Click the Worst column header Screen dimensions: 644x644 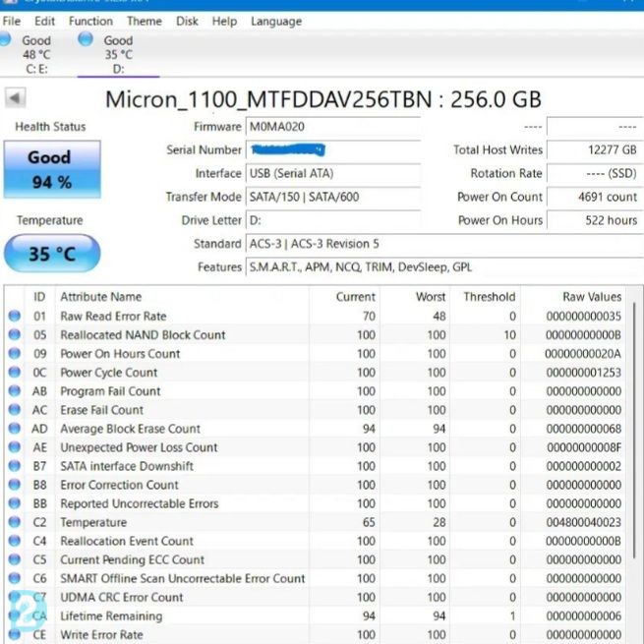click(415, 297)
